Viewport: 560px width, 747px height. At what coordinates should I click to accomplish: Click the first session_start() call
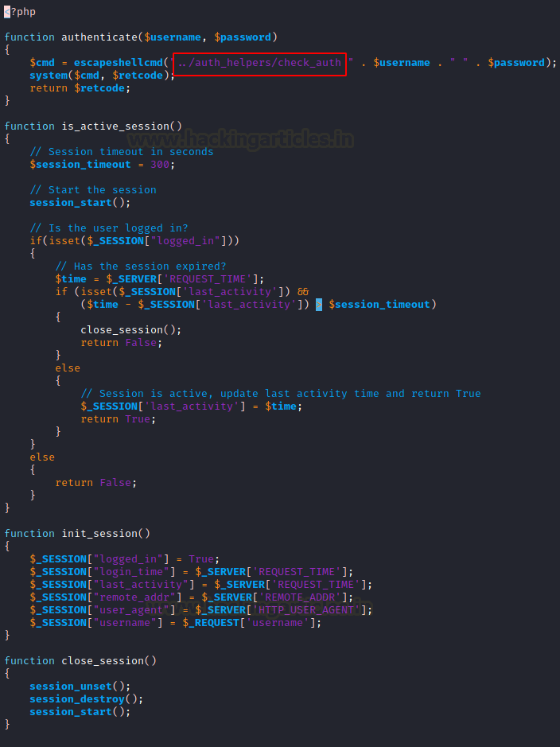[x=80, y=203]
